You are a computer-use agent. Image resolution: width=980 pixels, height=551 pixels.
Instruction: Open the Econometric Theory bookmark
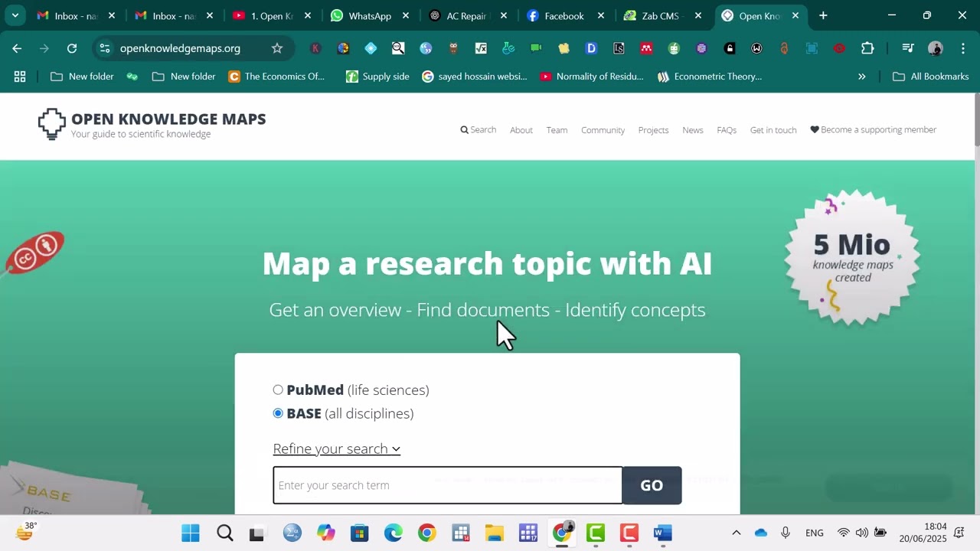coord(710,77)
